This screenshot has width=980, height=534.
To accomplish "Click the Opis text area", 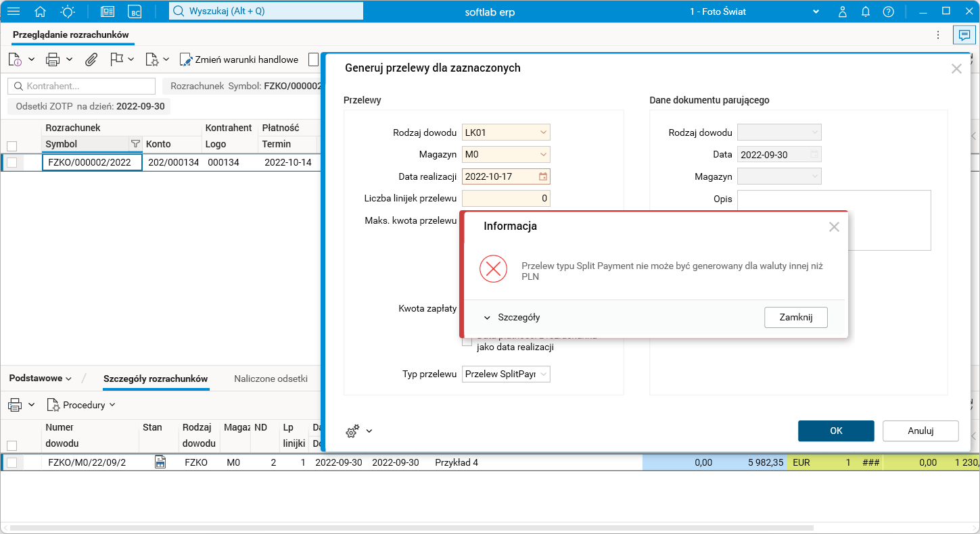I will (x=834, y=220).
